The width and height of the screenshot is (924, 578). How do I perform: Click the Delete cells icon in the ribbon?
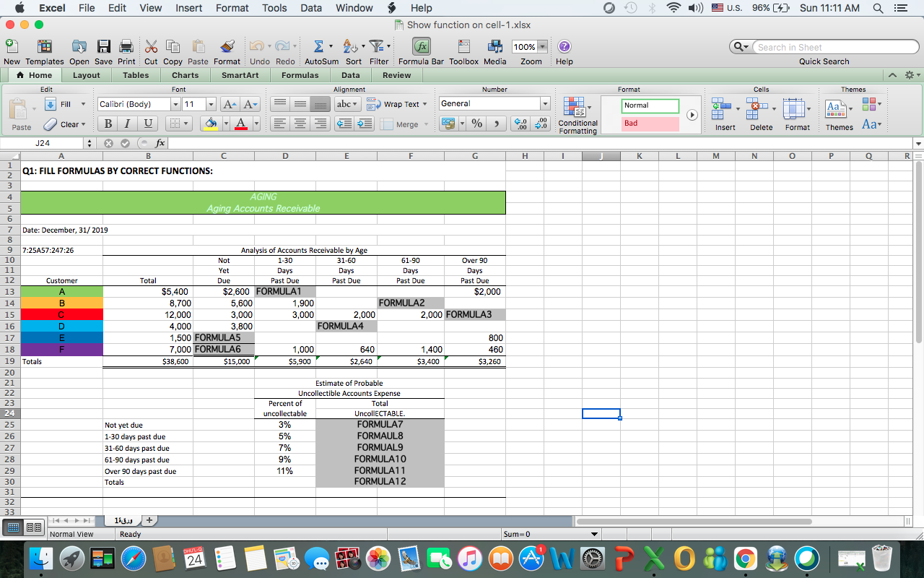(758, 108)
